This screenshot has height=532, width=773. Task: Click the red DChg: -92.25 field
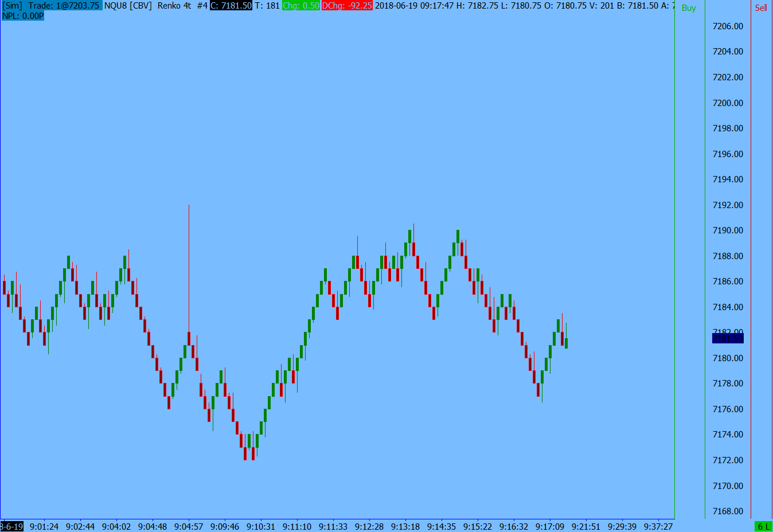pyautogui.click(x=347, y=6)
